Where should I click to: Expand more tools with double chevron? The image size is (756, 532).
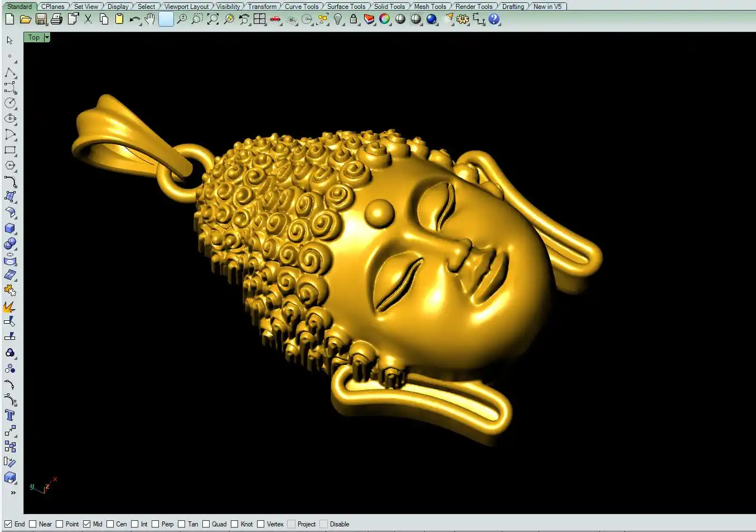[13, 492]
